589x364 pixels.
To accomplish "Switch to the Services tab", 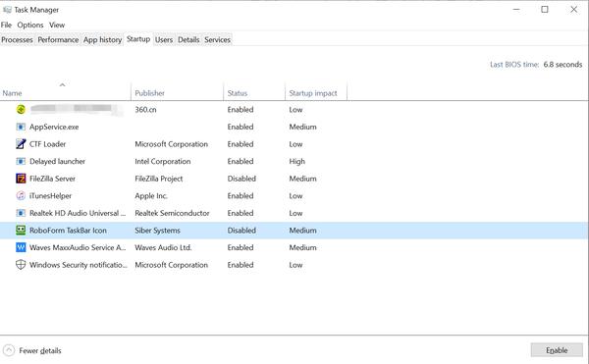I will (x=217, y=39).
